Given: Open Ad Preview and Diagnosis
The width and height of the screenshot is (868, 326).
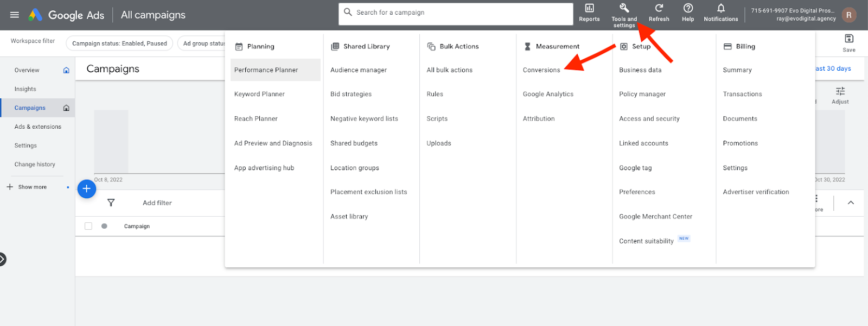Looking at the screenshot, I should click(273, 143).
